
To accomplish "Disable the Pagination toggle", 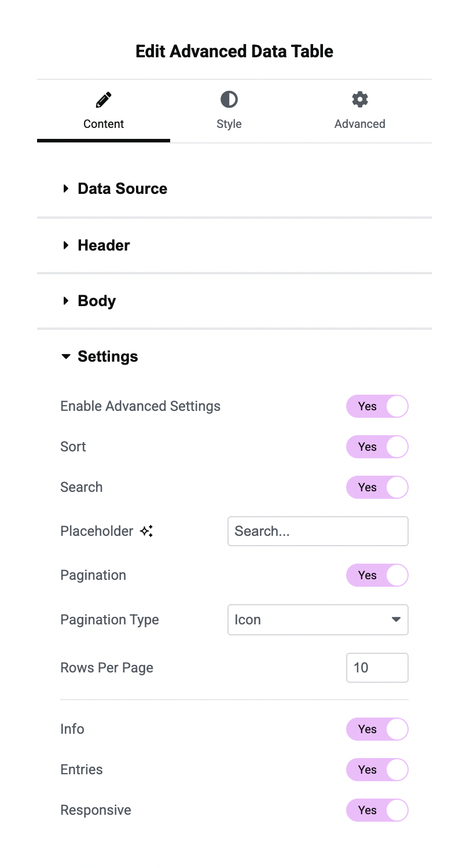I will point(377,575).
